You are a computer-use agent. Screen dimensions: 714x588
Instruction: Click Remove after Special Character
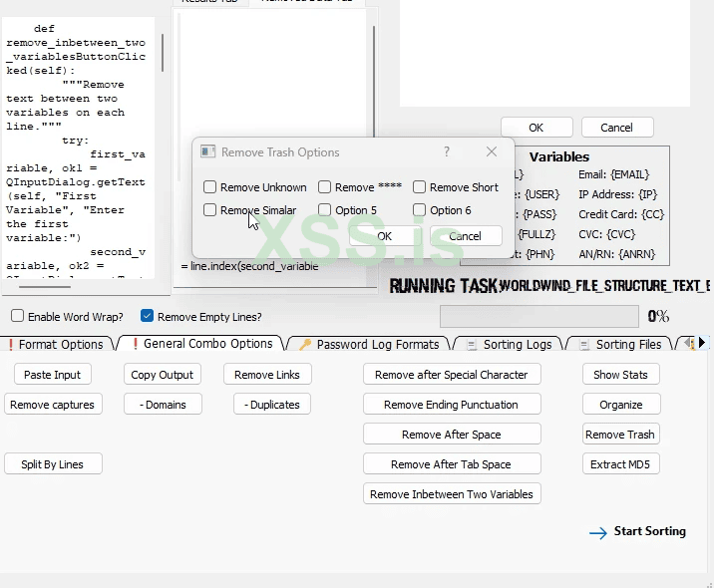pyautogui.click(x=452, y=375)
